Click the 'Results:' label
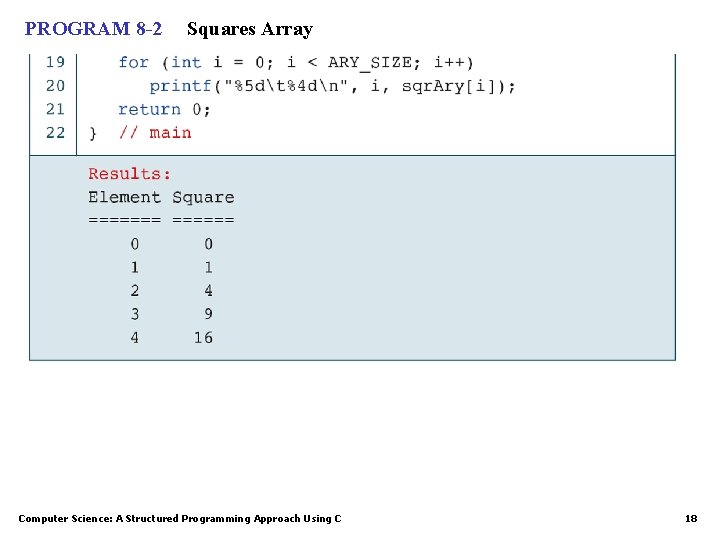The image size is (720, 540). pyautogui.click(x=129, y=174)
